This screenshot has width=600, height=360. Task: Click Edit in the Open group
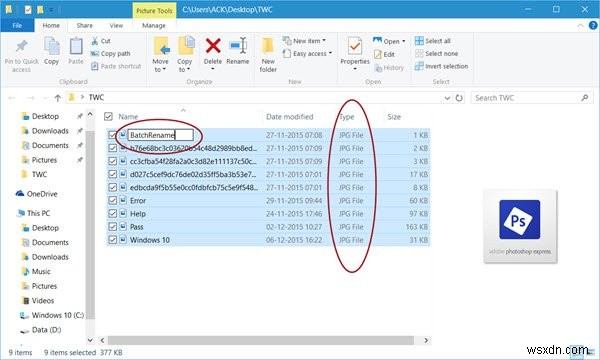385,54
